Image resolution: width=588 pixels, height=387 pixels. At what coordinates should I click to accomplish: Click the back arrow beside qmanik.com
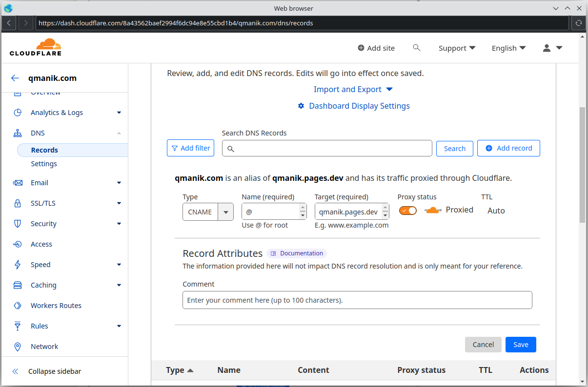click(x=15, y=78)
